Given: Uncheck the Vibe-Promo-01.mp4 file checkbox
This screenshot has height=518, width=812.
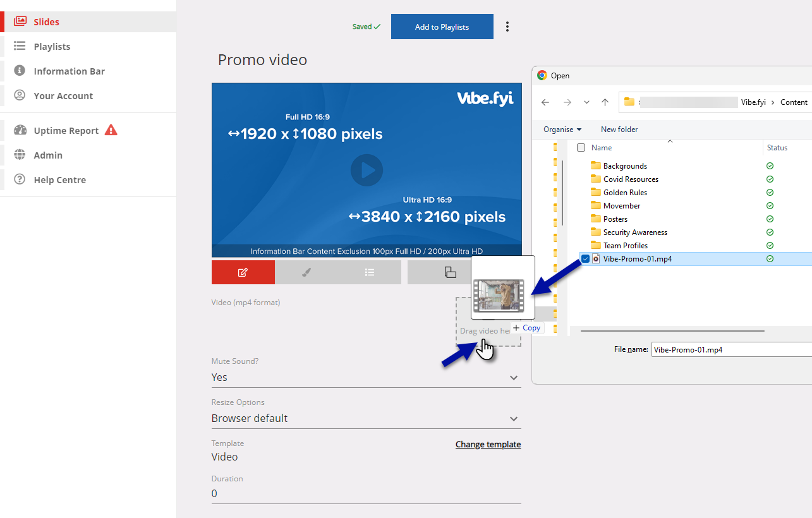Looking at the screenshot, I should 585,259.
